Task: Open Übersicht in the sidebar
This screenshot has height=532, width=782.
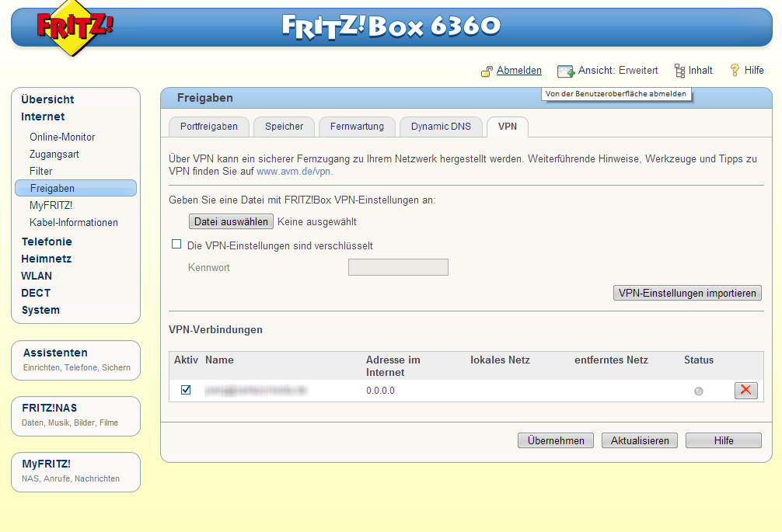Action: click(47, 99)
